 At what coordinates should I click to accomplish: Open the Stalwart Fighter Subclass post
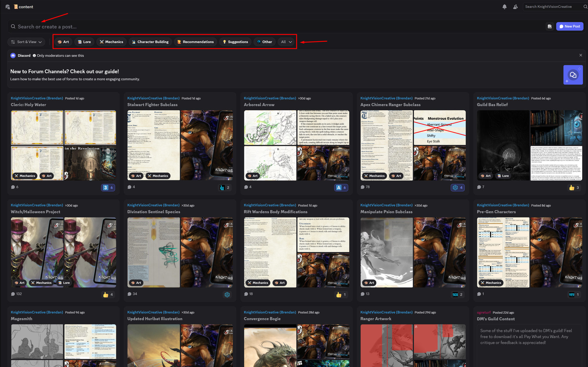click(x=152, y=105)
